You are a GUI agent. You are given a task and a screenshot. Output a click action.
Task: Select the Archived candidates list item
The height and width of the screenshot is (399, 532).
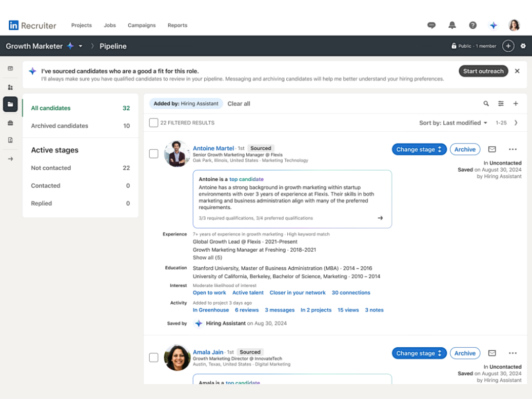tap(60, 126)
